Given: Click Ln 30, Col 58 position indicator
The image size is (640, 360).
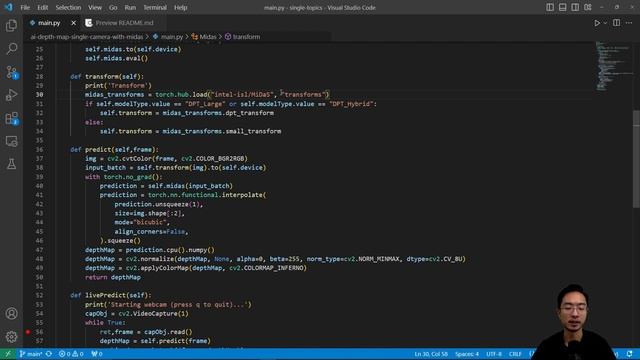Looking at the screenshot, I should click(431, 354).
